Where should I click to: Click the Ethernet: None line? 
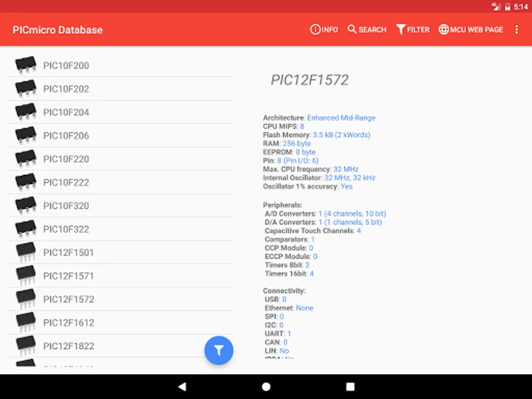click(289, 308)
